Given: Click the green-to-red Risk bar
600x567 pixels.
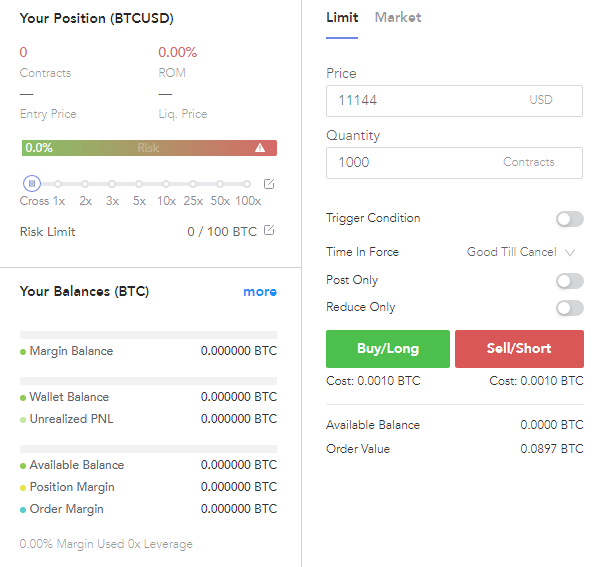Looking at the screenshot, I should tap(148, 148).
